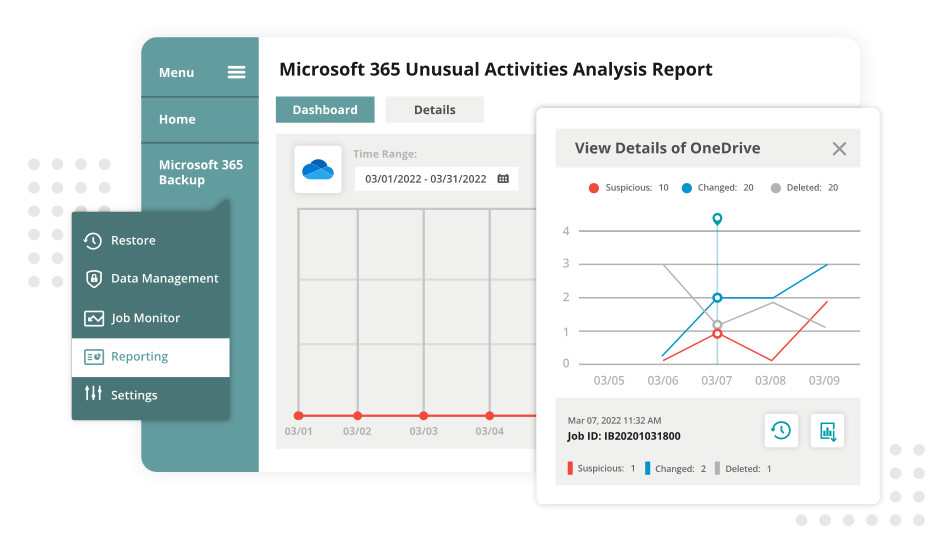Click the red Suspicious point at 03/07
Viewport: 950px width, 554px height.
tap(717, 334)
